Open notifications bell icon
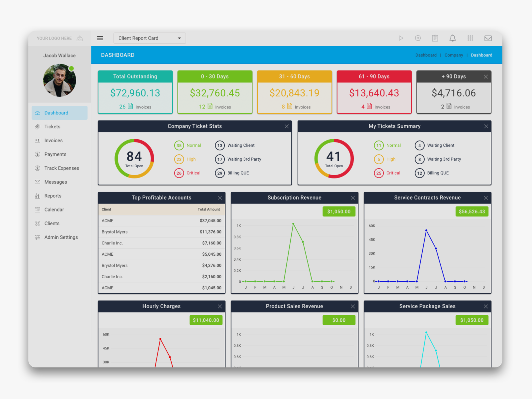532x399 pixels. [453, 38]
